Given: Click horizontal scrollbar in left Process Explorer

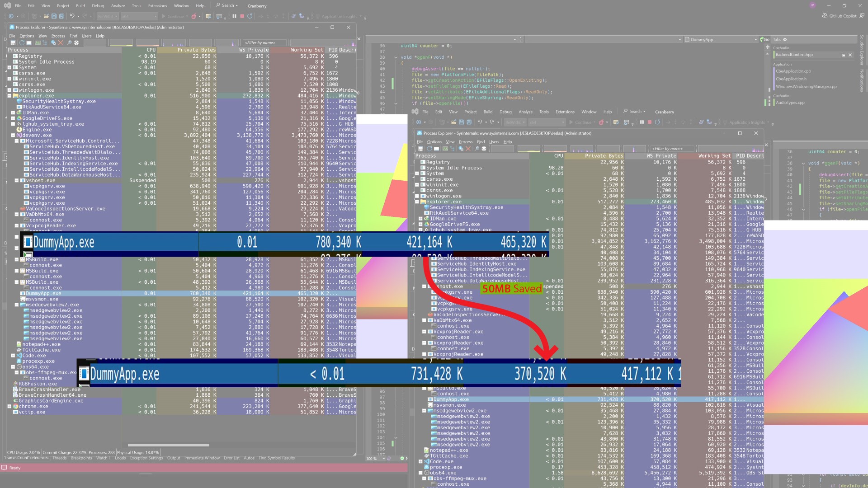Looking at the screenshot, I should point(168,445).
